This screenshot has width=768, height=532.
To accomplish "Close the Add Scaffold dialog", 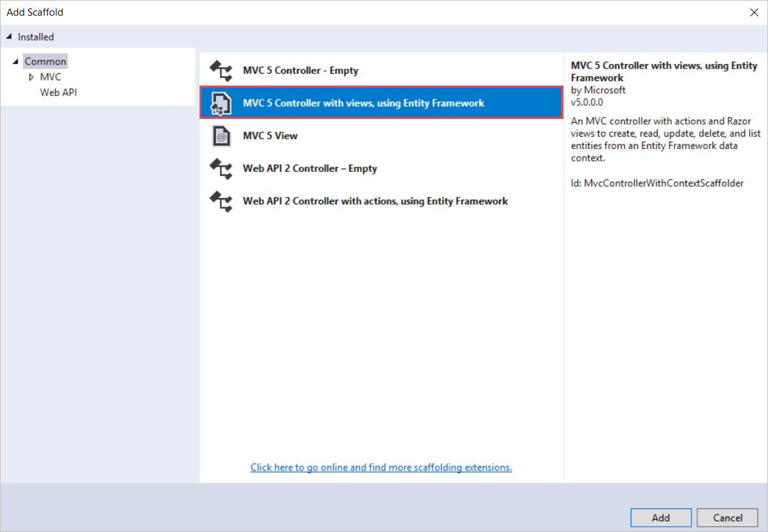I will pos(754,12).
